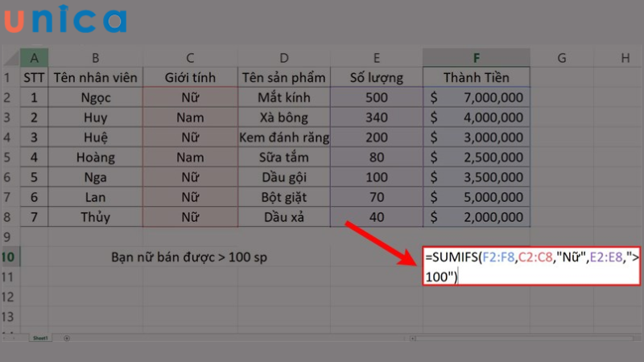Click the 'Bột giặt' product cell
Screen dimensions: 644x362
pos(284,197)
